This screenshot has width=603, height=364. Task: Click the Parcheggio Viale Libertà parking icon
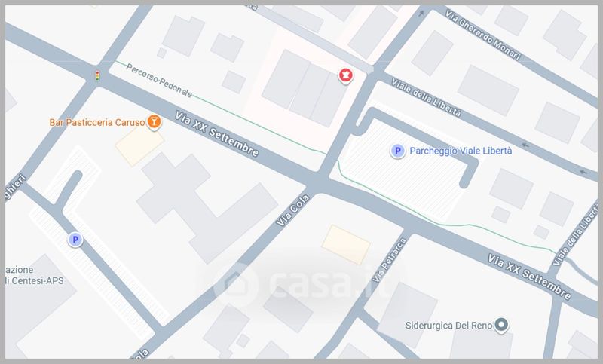[x=398, y=151]
